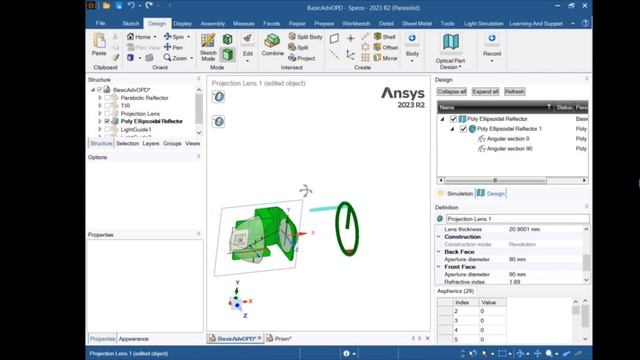Screen dimensions: 640x360
Task: Collapse the Construction section
Action: coord(439,237)
